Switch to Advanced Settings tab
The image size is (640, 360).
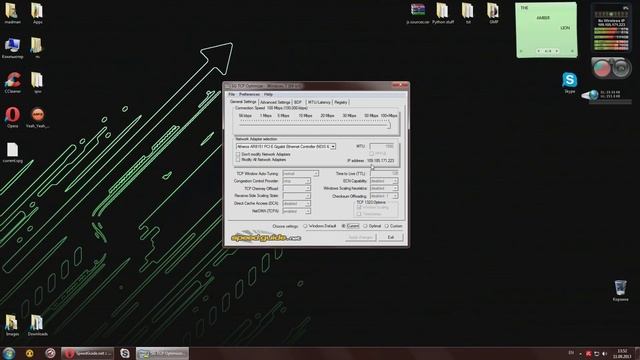coord(275,102)
